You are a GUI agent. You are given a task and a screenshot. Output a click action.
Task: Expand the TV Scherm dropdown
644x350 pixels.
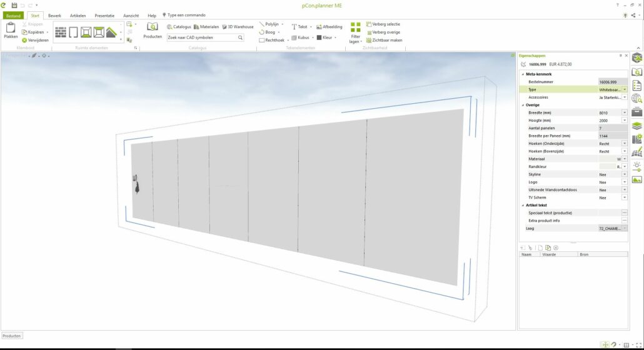pyautogui.click(x=624, y=197)
